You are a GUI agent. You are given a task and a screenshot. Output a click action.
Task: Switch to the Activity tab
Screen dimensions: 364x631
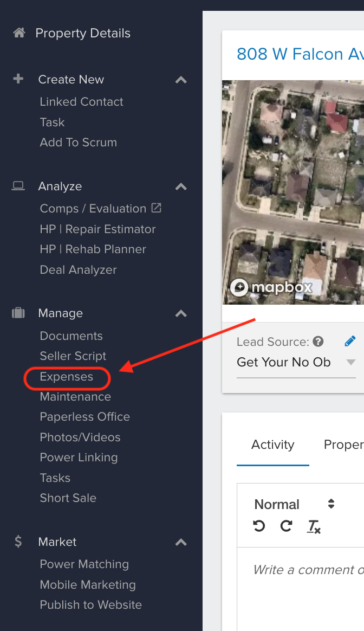point(272,445)
